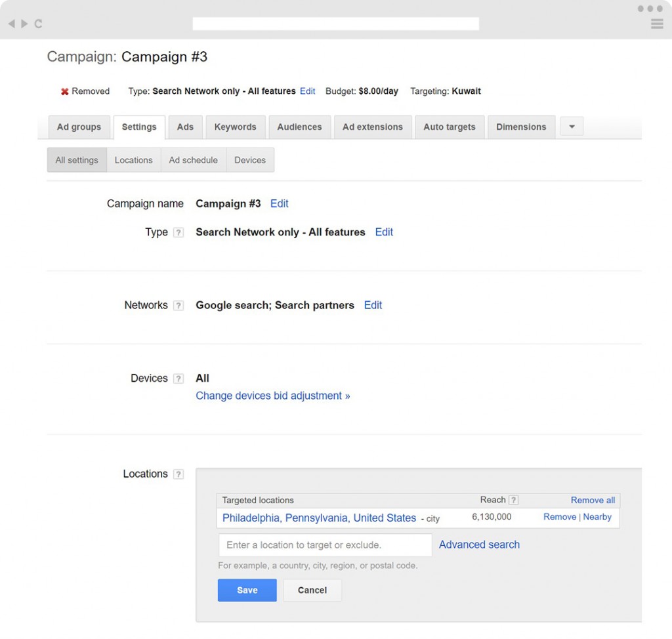Click the help icon next to Networks
This screenshot has width=672, height=639.
[178, 306]
